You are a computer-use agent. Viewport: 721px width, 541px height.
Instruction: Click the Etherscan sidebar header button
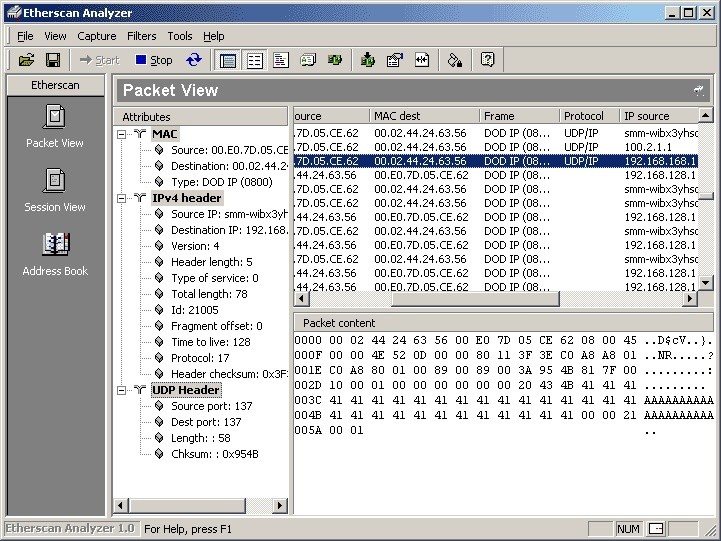[x=55, y=85]
